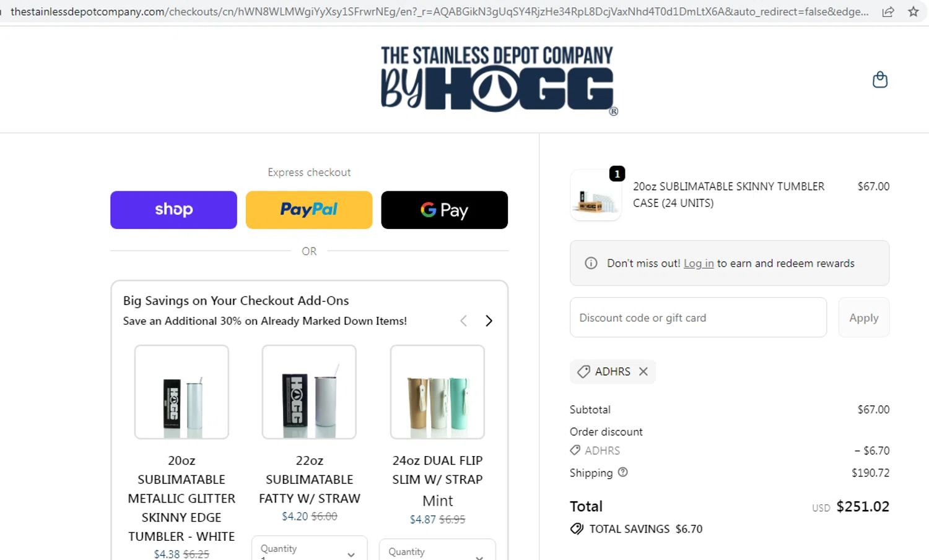Screen dimensions: 929x560
Task: Show previous checkout add-ons with left arrow
Action: 463,321
